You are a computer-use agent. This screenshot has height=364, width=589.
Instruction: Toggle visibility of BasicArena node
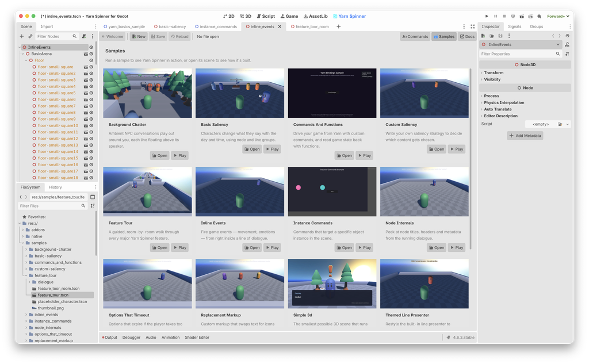pyautogui.click(x=91, y=53)
